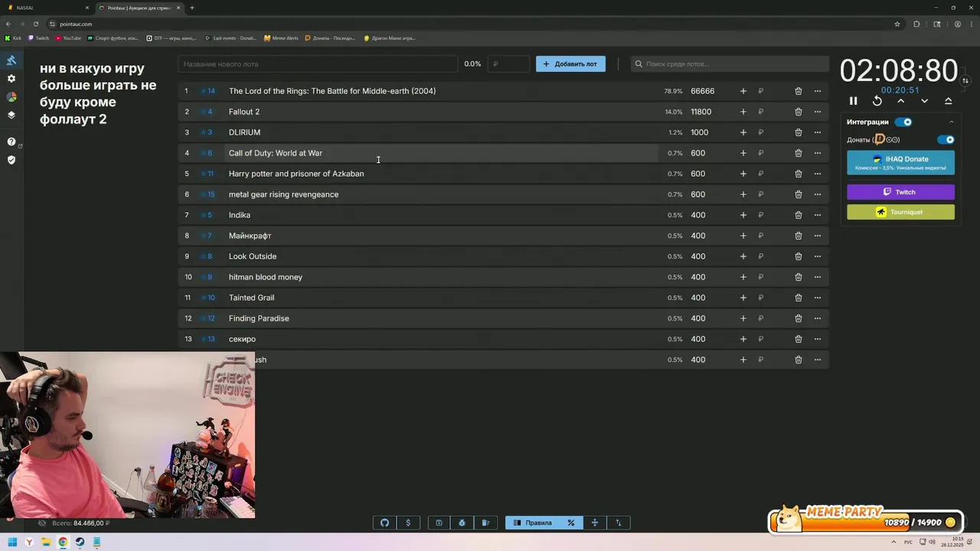The height and width of the screenshot is (551, 980).
Task: Collapse the Интеграции panel
Action: (x=952, y=122)
